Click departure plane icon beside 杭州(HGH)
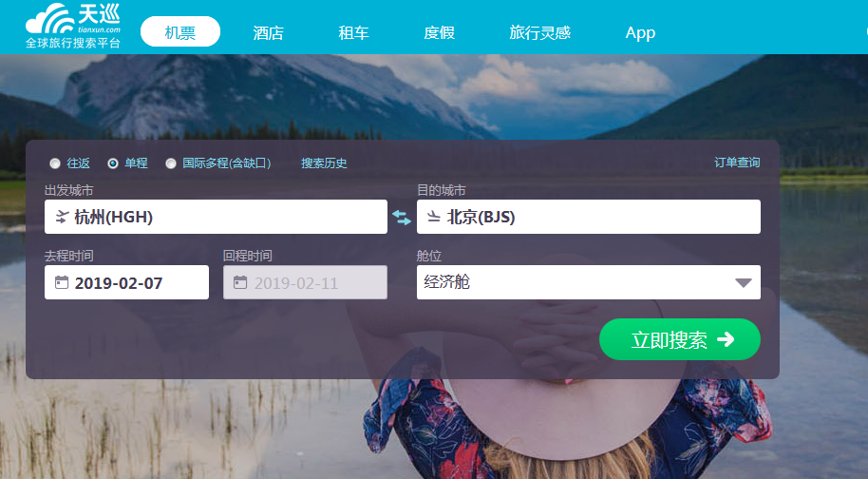The height and width of the screenshot is (479, 868). pyautogui.click(x=62, y=217)
